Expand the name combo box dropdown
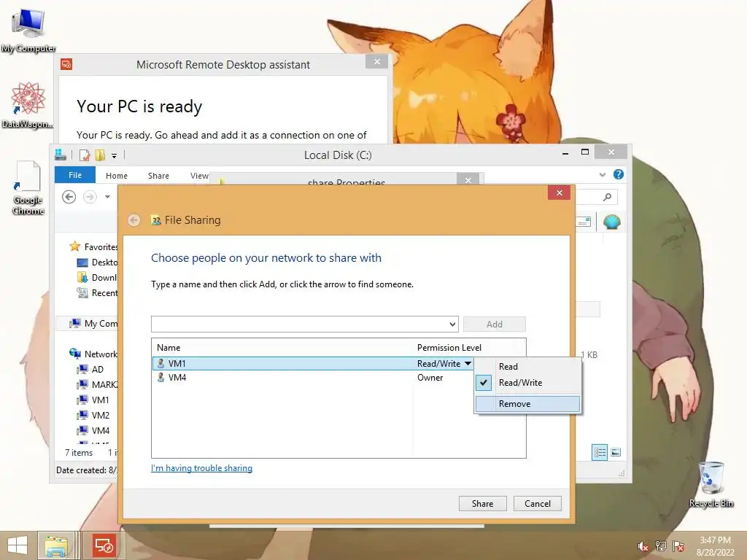Image resolution: width=747 pixels, height=560 pixels. [x=452, y=324]
